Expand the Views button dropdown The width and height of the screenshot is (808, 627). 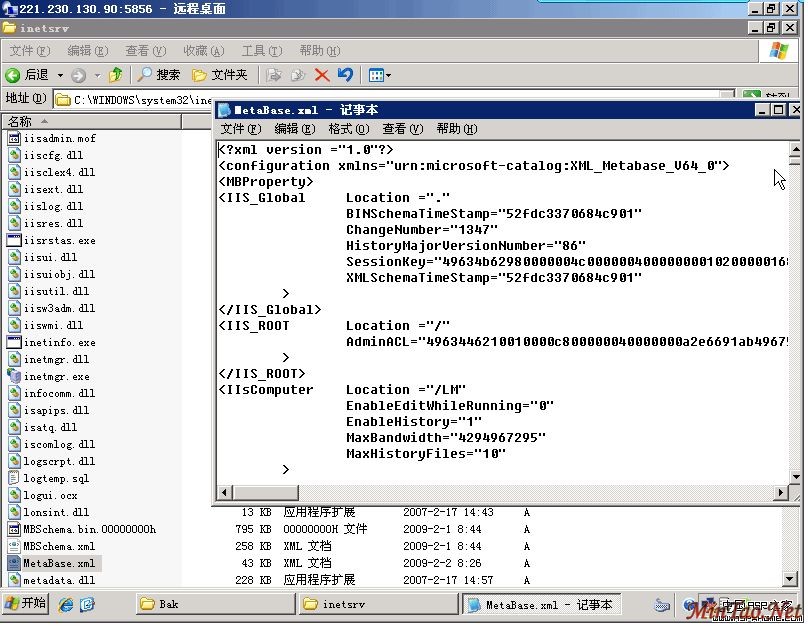[x=388, y=75]
